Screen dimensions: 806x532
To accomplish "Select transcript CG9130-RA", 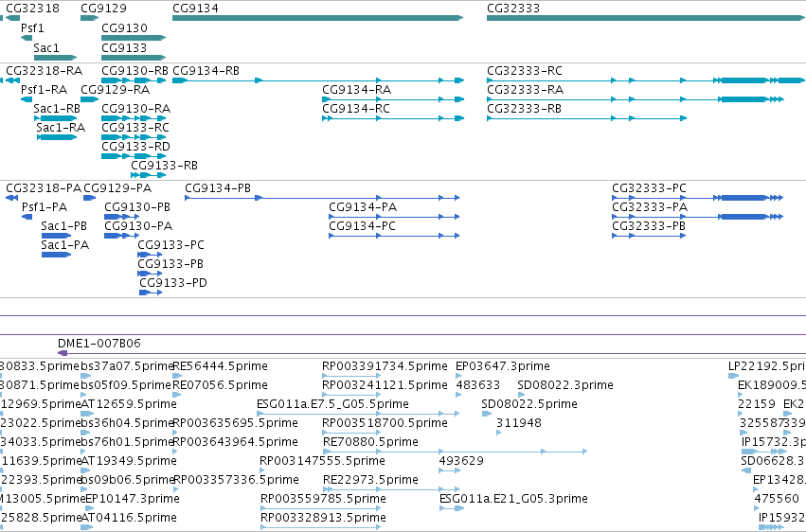I will coord(134,118).
